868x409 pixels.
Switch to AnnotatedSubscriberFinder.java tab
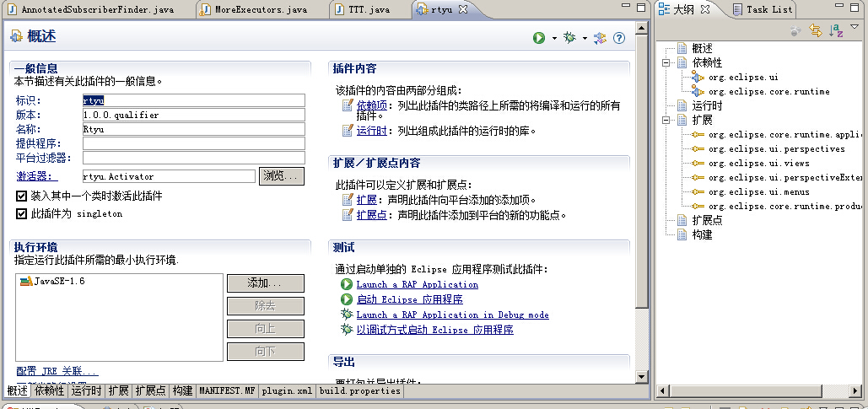click(x=91, y=9)
